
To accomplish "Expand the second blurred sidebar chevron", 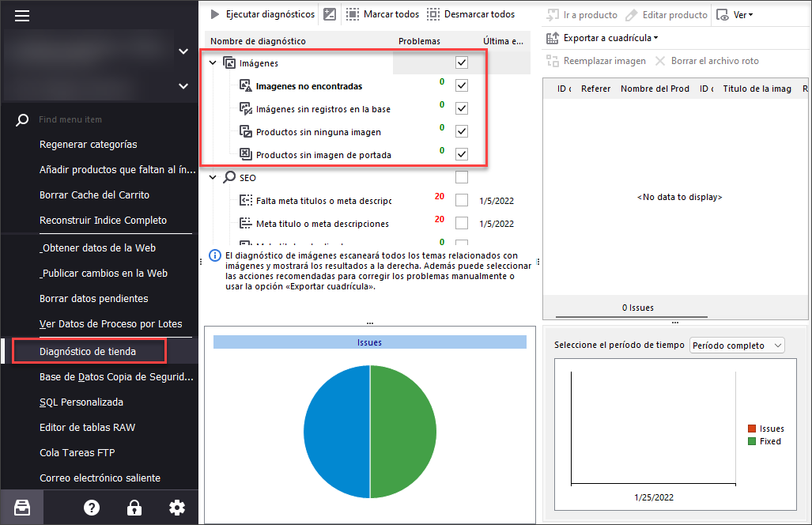I will click(183, 86).
